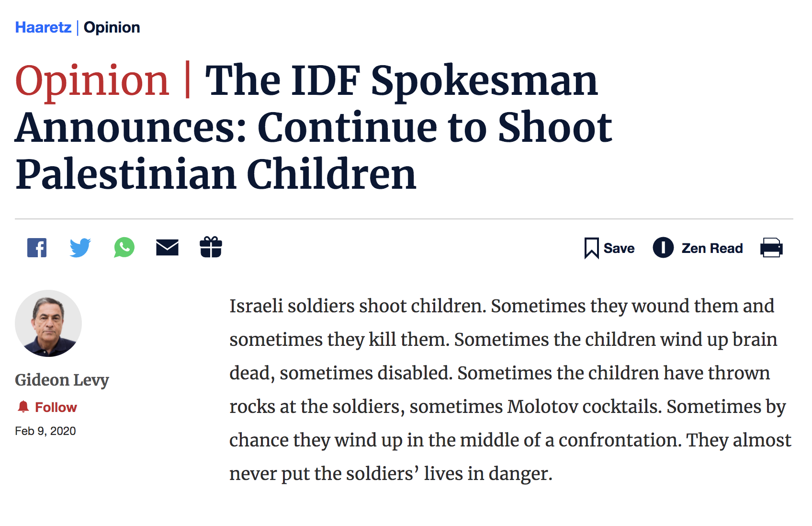Gift this article with gift icon
Screen dimensions: 812x526
211,247
